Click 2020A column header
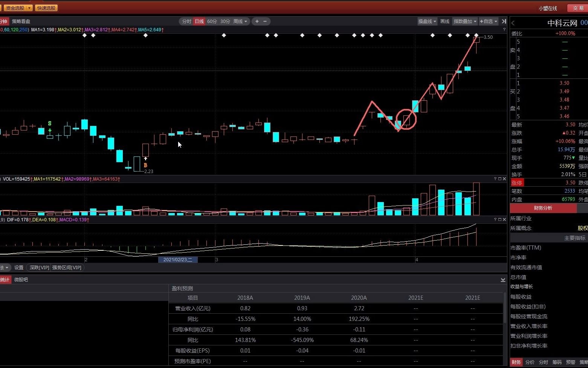This screenshot has width=588, height=368. pos(359,298)
